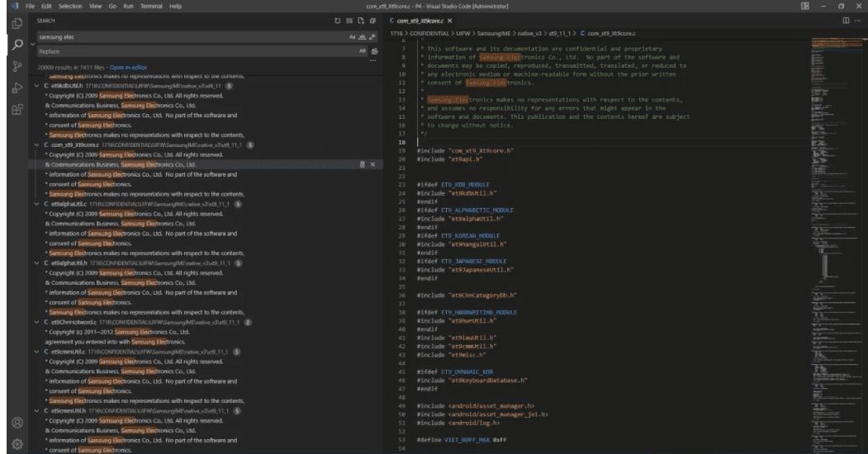Image resolution: width=868 pixels, height=454 pixels.
Task: Open 'agreement you entered into with' match
Action: (x=115, y=342)
